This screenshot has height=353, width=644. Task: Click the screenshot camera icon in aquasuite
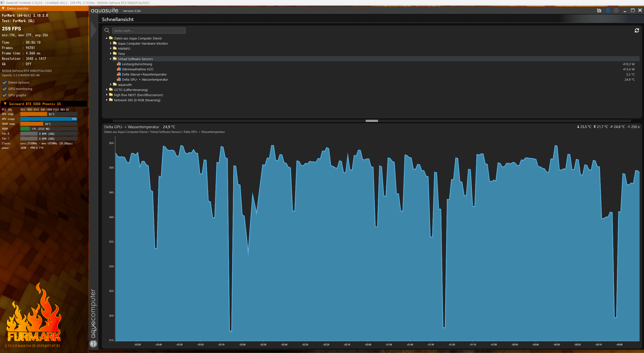[x=599, y=11]
